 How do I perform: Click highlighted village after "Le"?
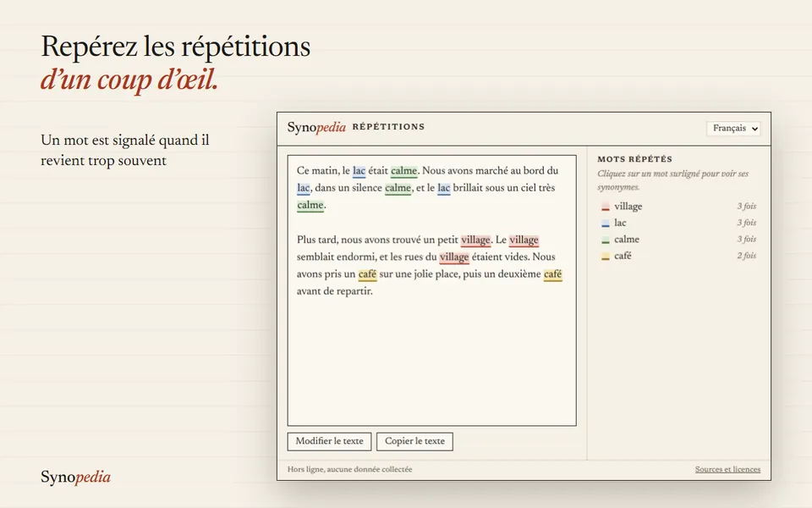point(524,240)
